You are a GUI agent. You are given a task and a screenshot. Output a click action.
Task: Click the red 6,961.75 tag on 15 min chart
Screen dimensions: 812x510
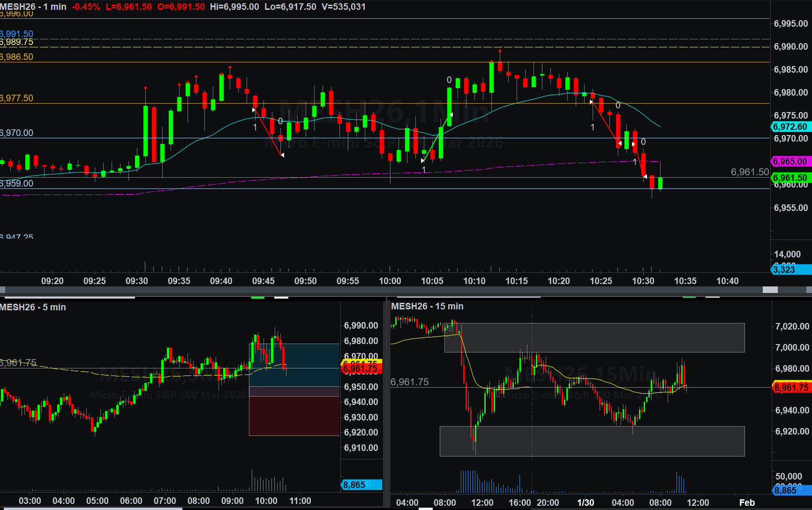pos(791,388)
